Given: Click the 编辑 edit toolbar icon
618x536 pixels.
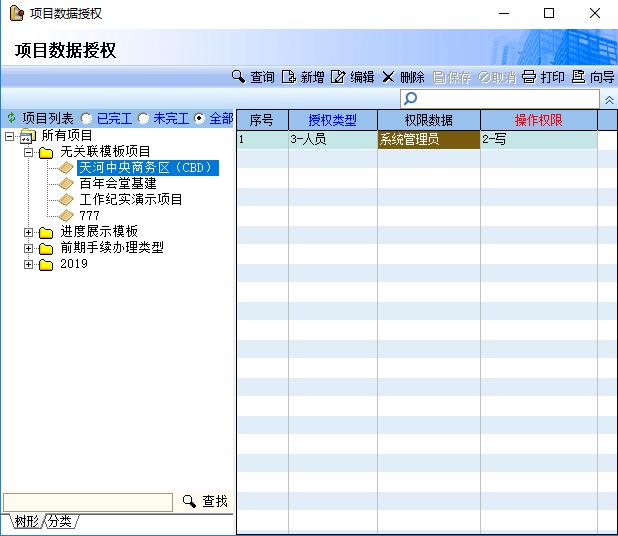Looking at the screenshot, I should 352,77.
